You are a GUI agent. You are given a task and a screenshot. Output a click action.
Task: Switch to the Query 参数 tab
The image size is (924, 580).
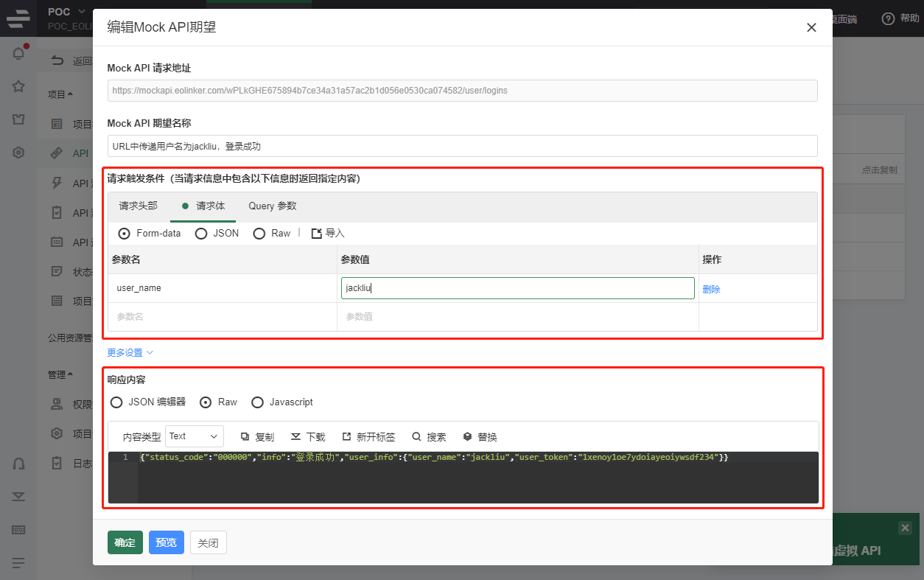(x=271, y=207)
